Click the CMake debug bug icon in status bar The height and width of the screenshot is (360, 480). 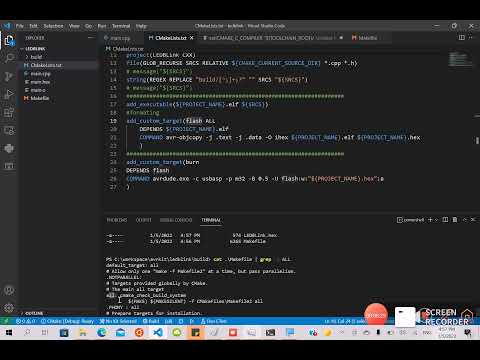point(181,321)
